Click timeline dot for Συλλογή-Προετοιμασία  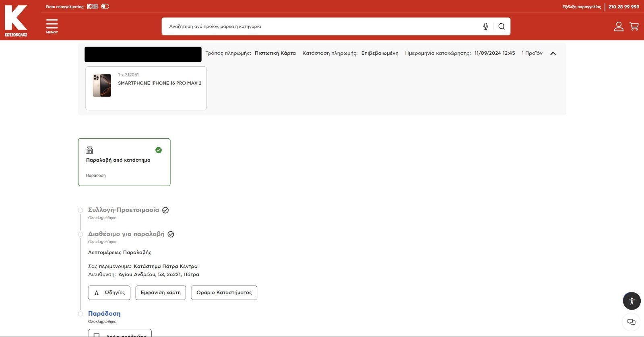tap(80, 210)
